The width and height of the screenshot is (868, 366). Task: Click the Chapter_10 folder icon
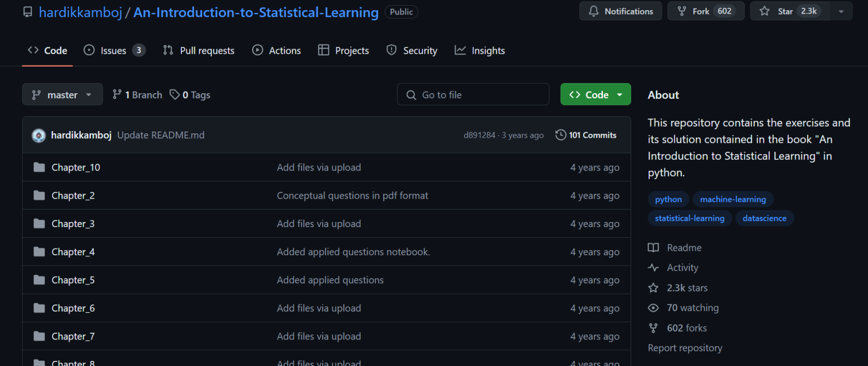click(39, 167)
